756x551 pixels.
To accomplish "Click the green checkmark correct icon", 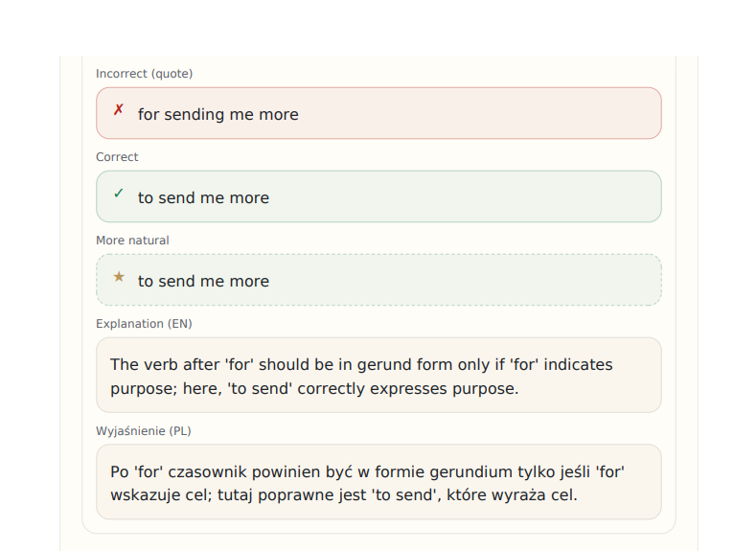I will pyautogui.click(x=119, y=194).
